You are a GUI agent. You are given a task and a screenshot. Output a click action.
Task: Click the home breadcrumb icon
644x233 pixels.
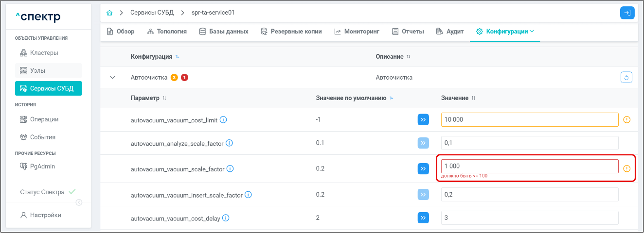pyautogui.click(x=109, y=12)
